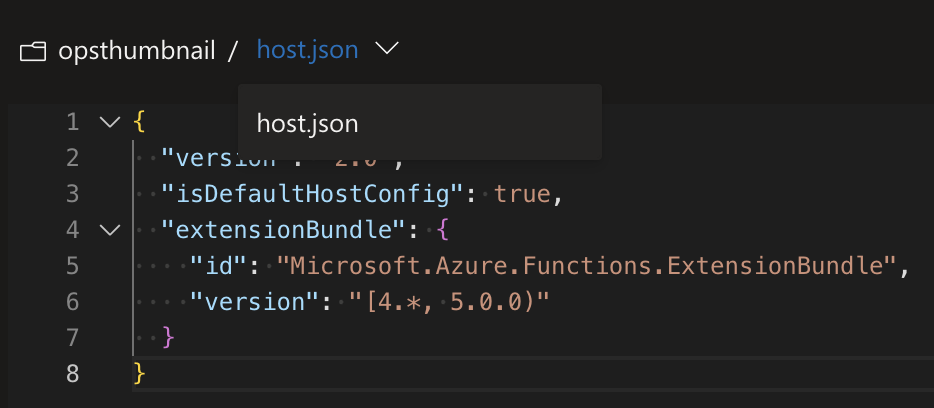Fold the extensionBundle block at line 4

110,230
